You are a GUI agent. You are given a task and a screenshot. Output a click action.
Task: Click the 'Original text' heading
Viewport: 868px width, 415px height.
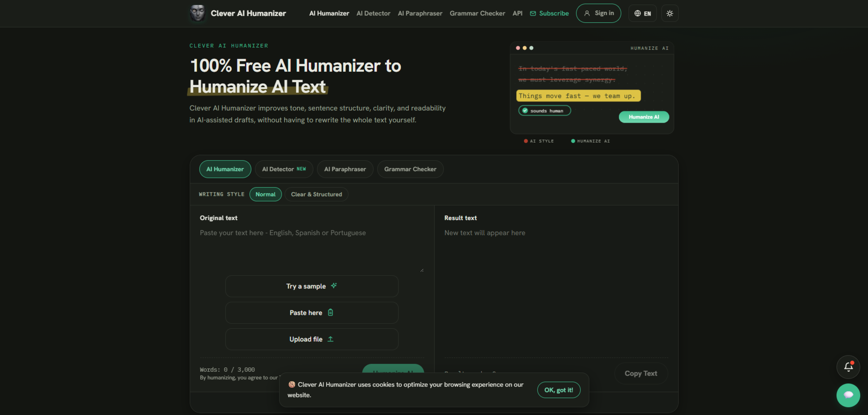click(218, 218)
